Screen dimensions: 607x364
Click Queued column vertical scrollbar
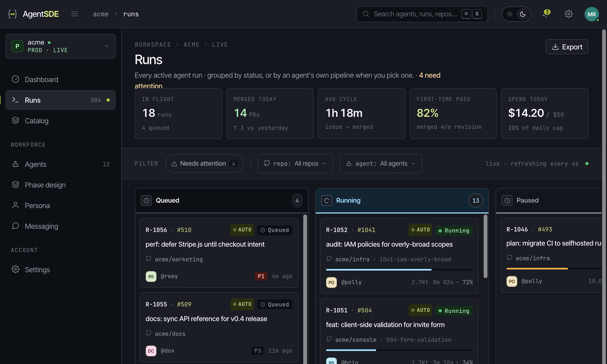pos(305,289)
